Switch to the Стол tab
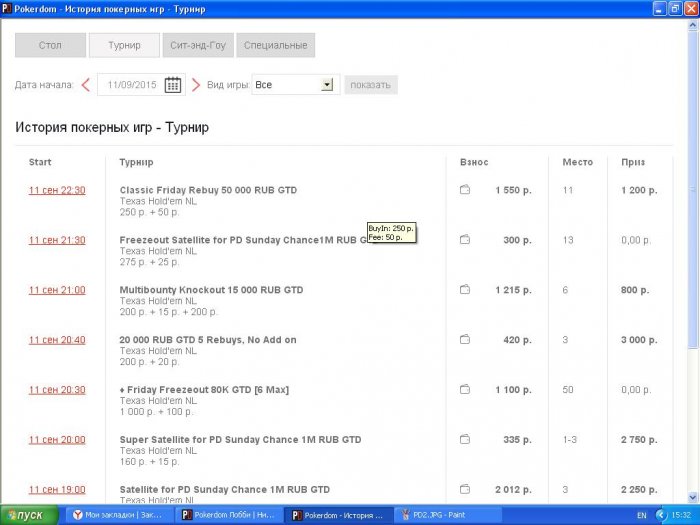This screenshot has height=525, width=700. 50,45
